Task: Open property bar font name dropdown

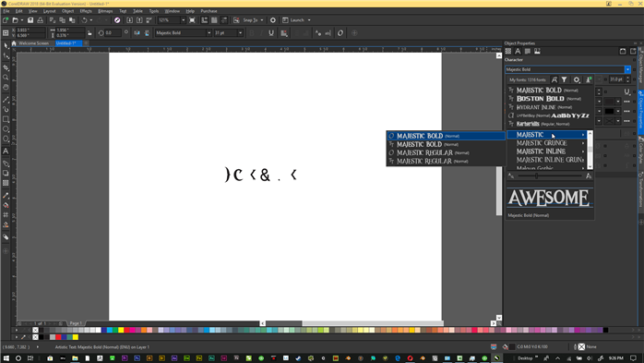Action: (x=209, y=33)
